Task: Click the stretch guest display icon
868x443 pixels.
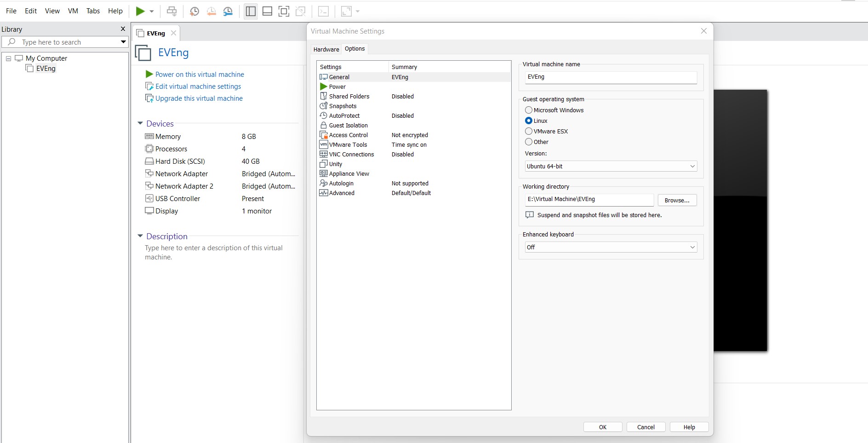Action: coord(346,11)
